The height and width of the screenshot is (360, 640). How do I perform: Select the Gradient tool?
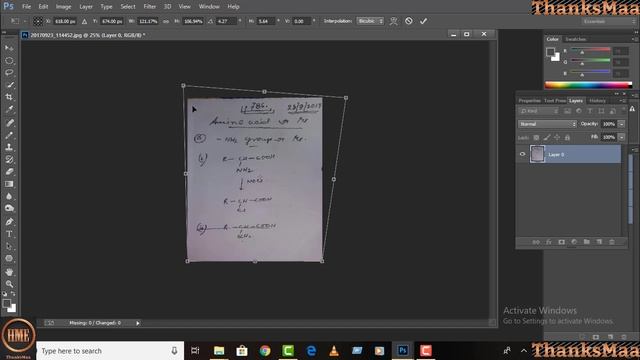[9, 184]
